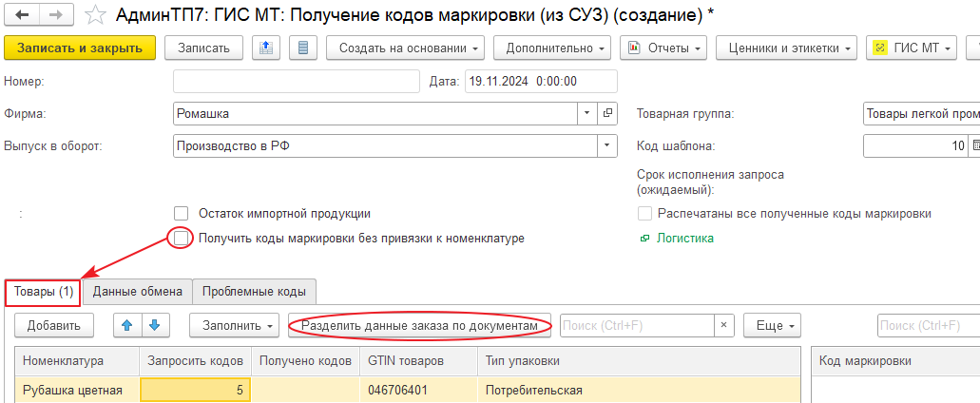Enable Остаток импортной продукции checkbox
The image size is (980, 403).
pyautogui.click(x=182, y=214)
